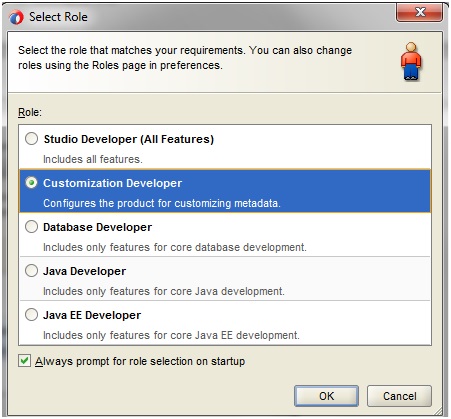Select the Java Developer radio button
451x419 pixels.
pos(31,271)
